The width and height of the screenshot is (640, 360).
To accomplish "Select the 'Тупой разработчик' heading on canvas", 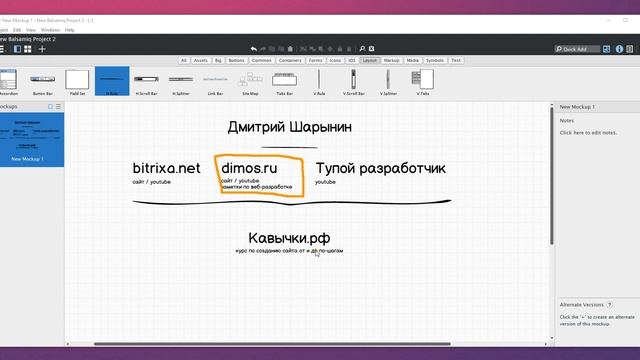I will click(x=380, y=168).
